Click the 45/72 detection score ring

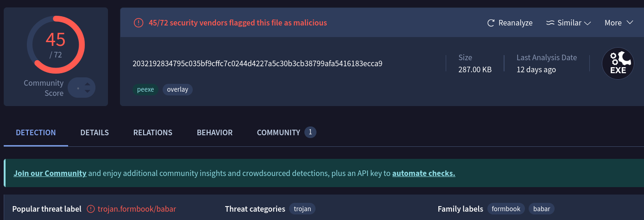pos(56,44)
